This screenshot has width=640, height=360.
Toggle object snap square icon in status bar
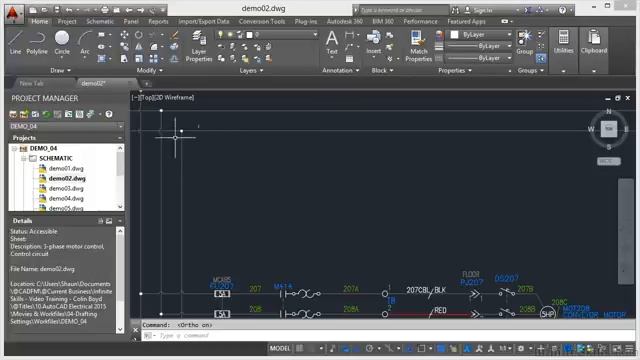[421, 348]
